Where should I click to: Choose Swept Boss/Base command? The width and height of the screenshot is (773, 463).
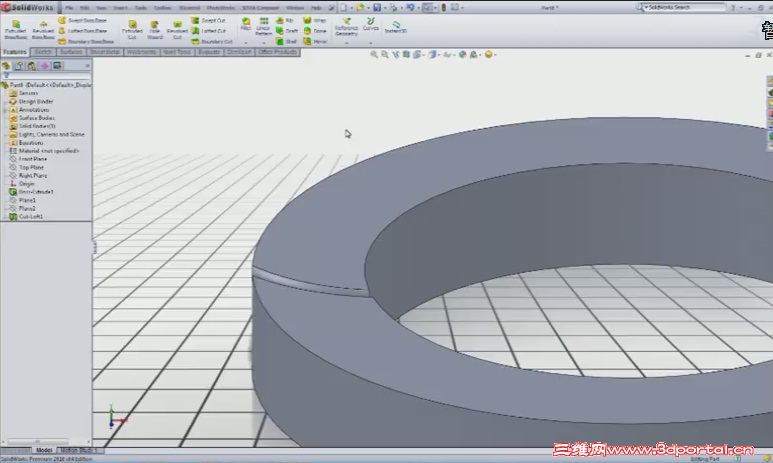pyautogui.click(x=82, y=20)
